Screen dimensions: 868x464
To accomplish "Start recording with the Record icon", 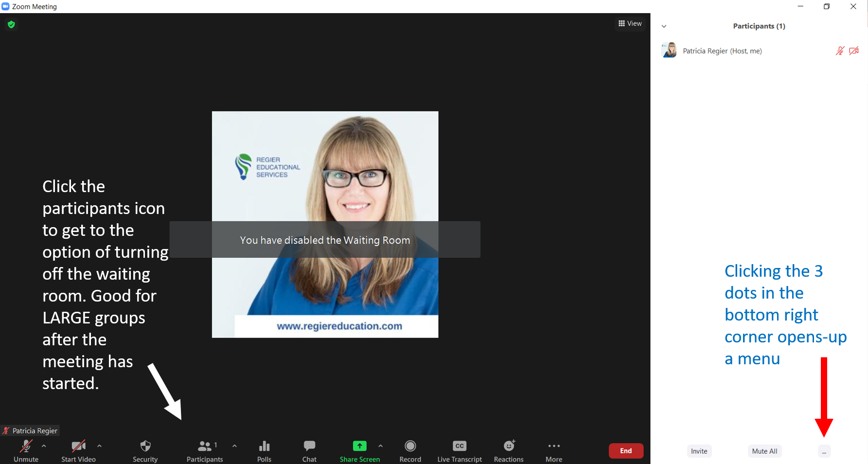I will 410,446.
